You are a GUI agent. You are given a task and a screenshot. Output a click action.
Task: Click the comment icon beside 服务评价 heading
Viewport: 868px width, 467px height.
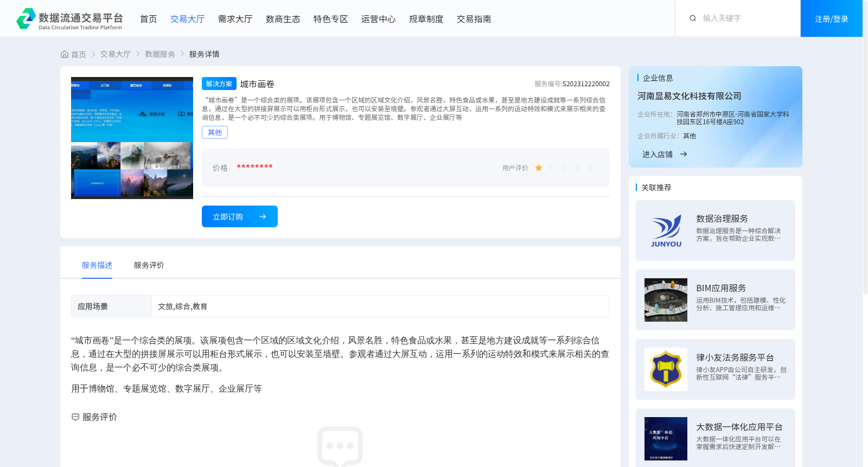point(75,417)
